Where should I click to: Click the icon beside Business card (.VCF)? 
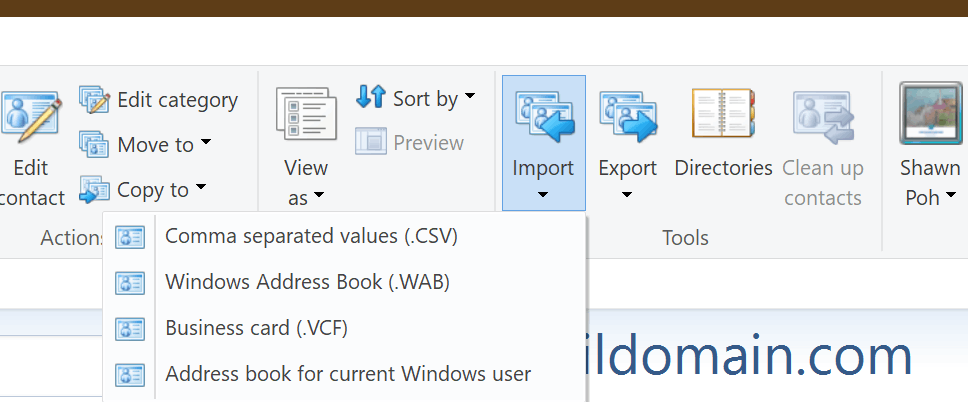(130, 329)
